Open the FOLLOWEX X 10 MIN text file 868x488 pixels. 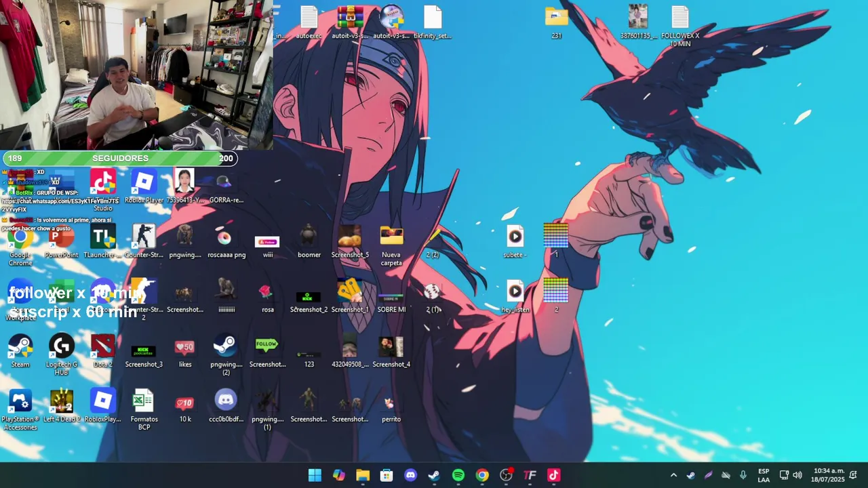click(680, 27)
